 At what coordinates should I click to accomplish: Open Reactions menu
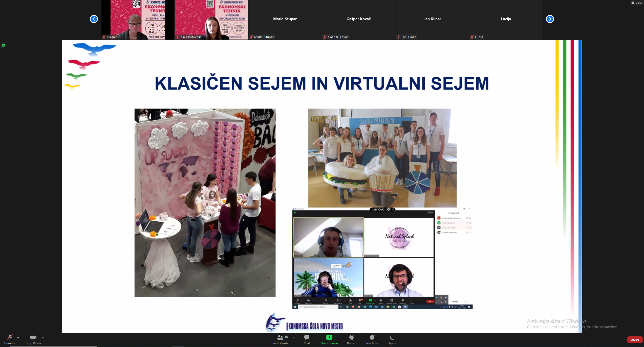(372, 339)
